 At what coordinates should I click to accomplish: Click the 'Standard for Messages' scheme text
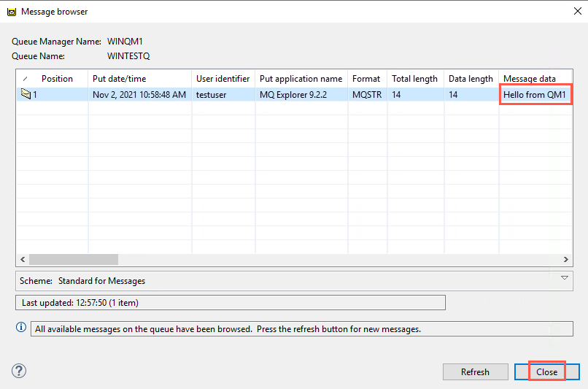101,281
